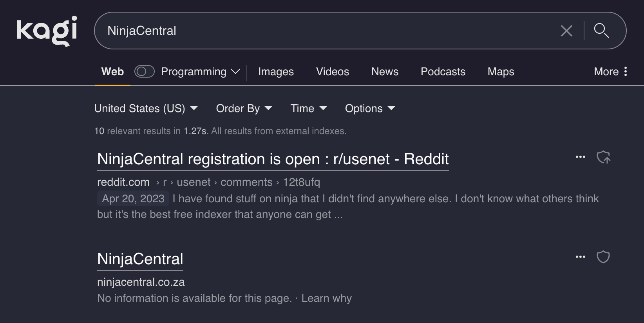Switch to the Images tab
Image resolution: width=644 pixels, height=323 pixels.
[x=276, y=71]
